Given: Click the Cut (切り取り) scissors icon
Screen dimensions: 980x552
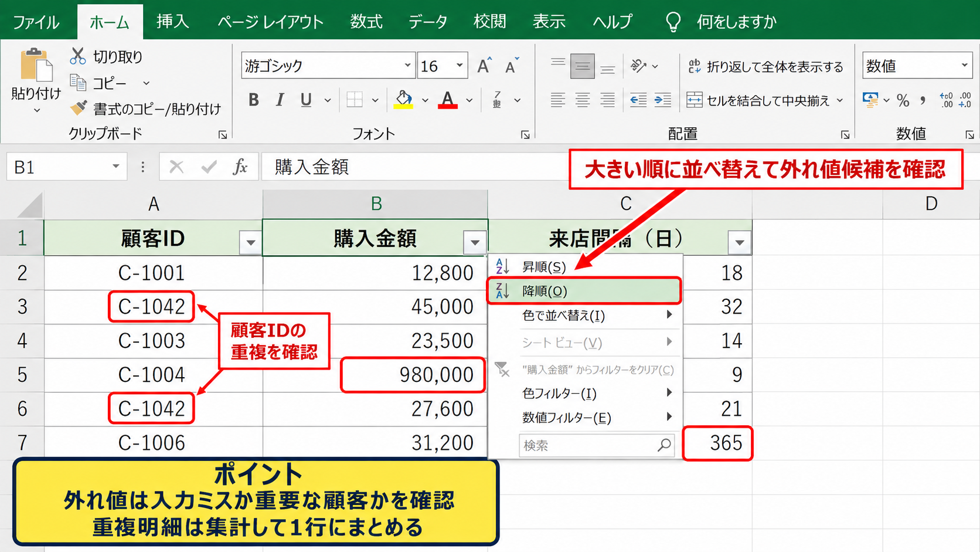Looking at the screenshot, I should point(78,56).
